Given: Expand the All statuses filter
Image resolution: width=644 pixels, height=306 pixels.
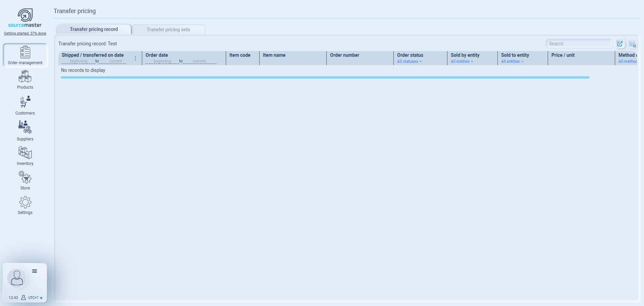Looking at the screenshot, I should 409,61.
